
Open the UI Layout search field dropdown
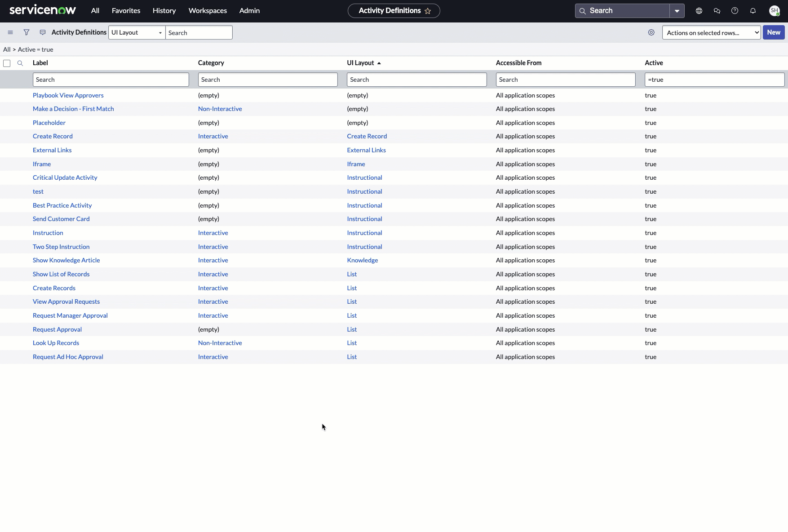pyautogui.click(x=137, y=32)
